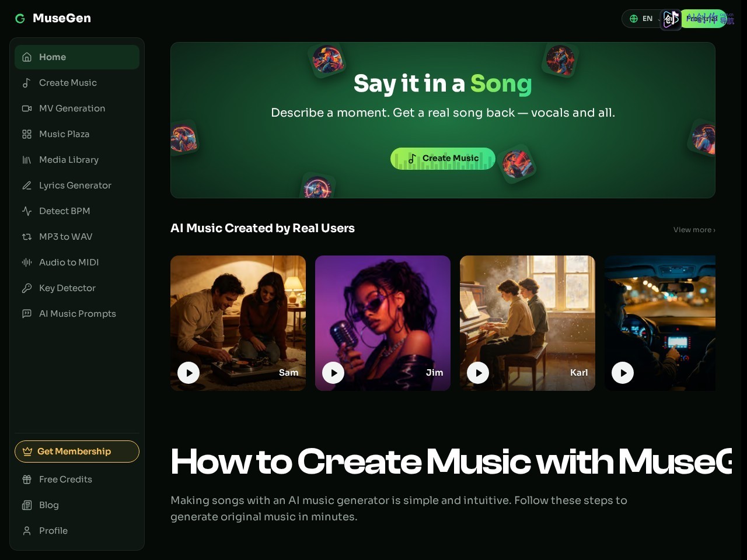This screenshot has width=747, height=560.
Task: Open the Blog page
Action: (x=77, y=505)
